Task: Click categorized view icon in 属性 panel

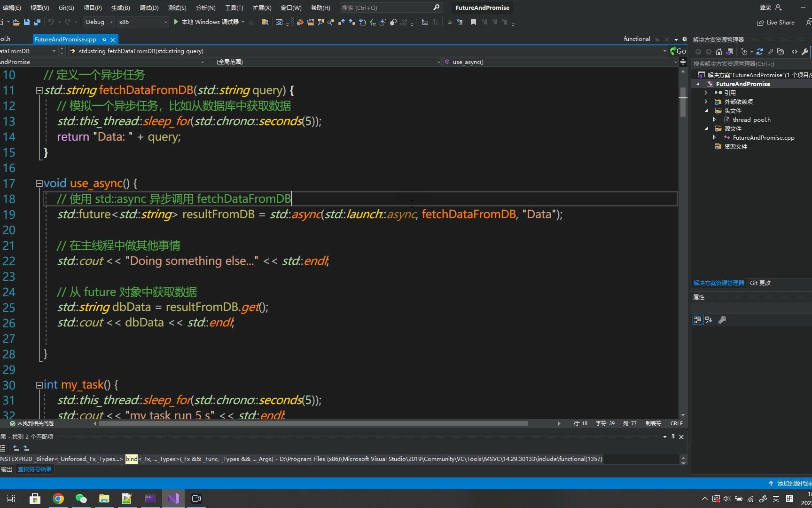Action: tap(698, 320)
